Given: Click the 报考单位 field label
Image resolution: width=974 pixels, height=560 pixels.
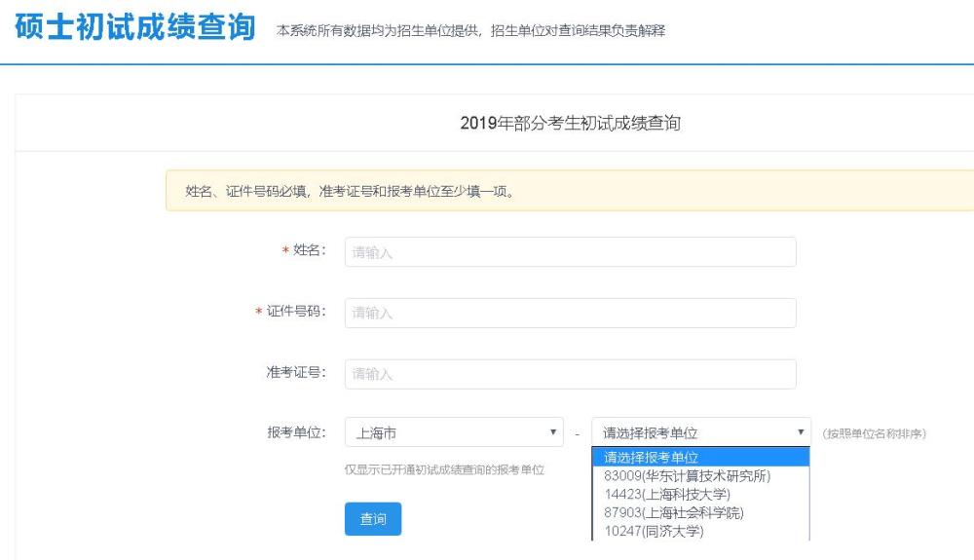Looking at the screenshot, I should (296, 432).
